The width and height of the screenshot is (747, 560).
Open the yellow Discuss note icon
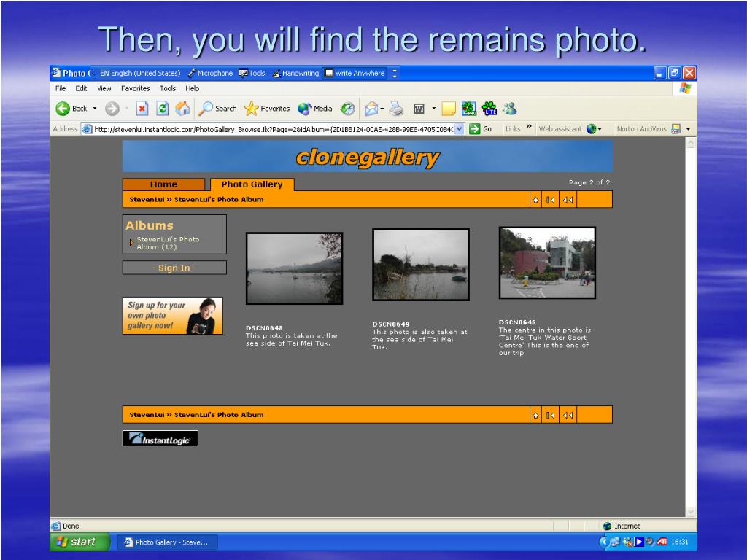click(x=449, y=109)
